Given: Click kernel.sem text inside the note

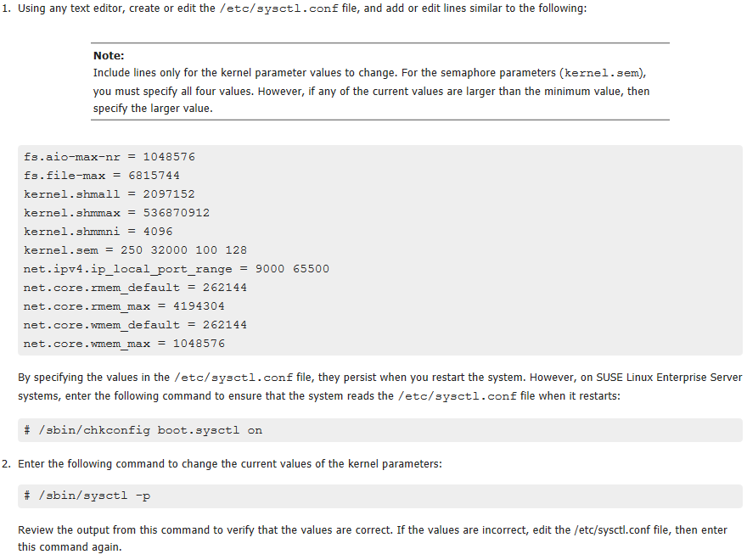Looking at the screenshot, I should point(601,73).
